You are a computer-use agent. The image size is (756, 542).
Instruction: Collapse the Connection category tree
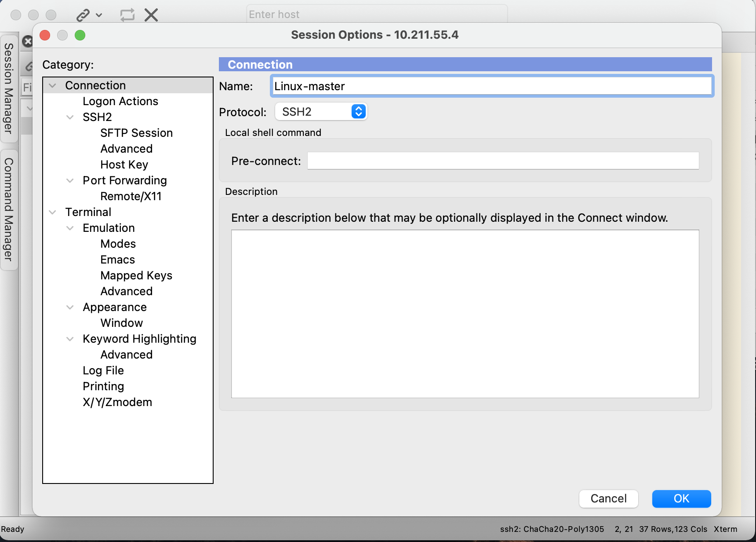(x=52, y=85)
